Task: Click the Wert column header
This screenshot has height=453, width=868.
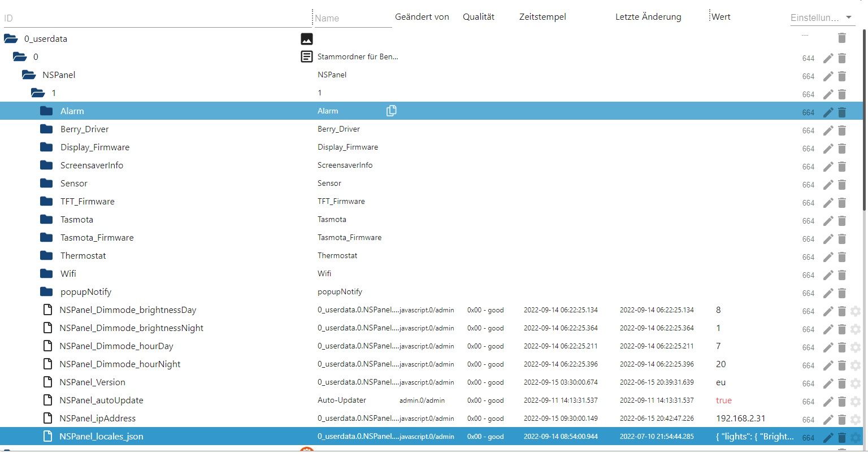Action: 721,17
